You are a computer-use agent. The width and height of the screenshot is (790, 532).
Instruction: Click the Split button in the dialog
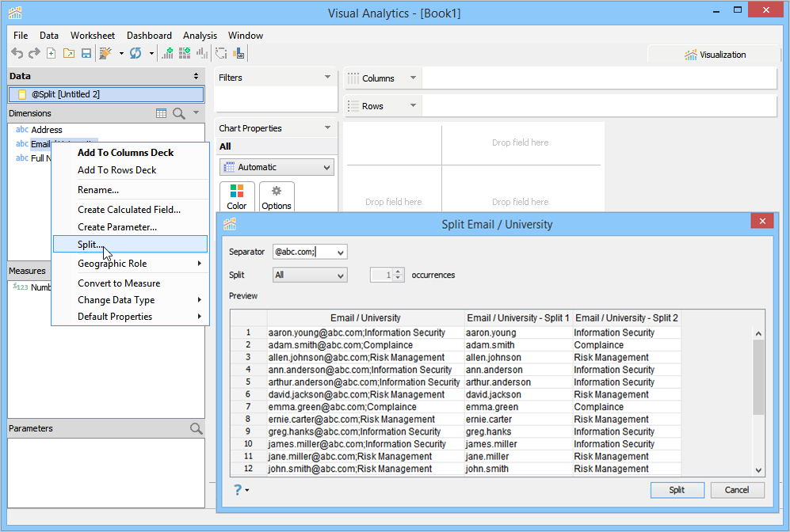click(677, 490)
